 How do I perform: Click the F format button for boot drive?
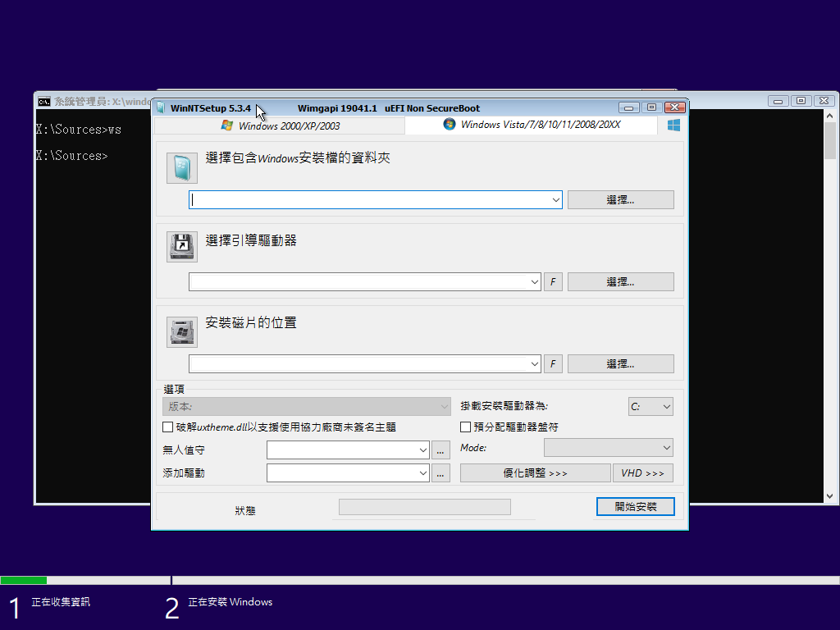[553, 282]
